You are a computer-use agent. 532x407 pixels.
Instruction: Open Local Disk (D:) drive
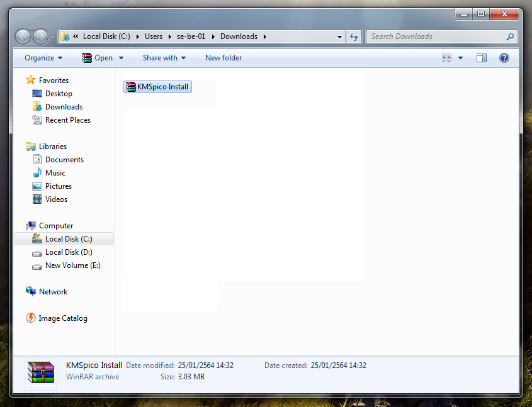[x=69, y=252]
